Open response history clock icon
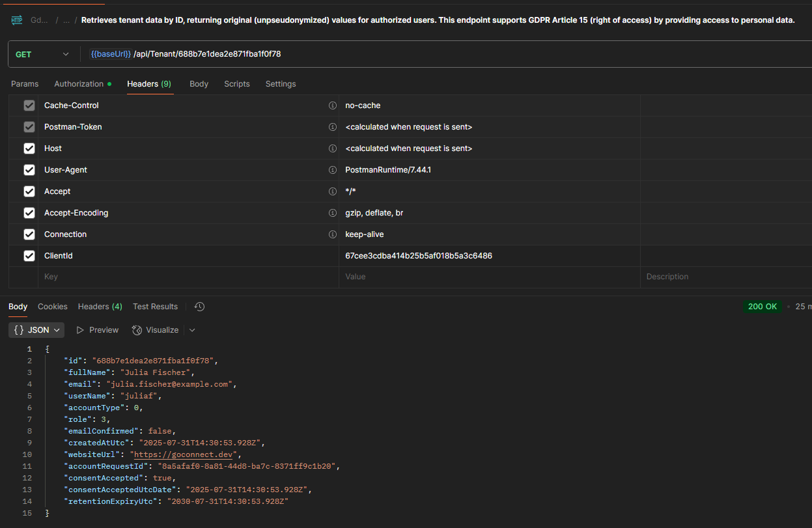The width and height of the screenshot is (812, 528). (x=200, y=307)
